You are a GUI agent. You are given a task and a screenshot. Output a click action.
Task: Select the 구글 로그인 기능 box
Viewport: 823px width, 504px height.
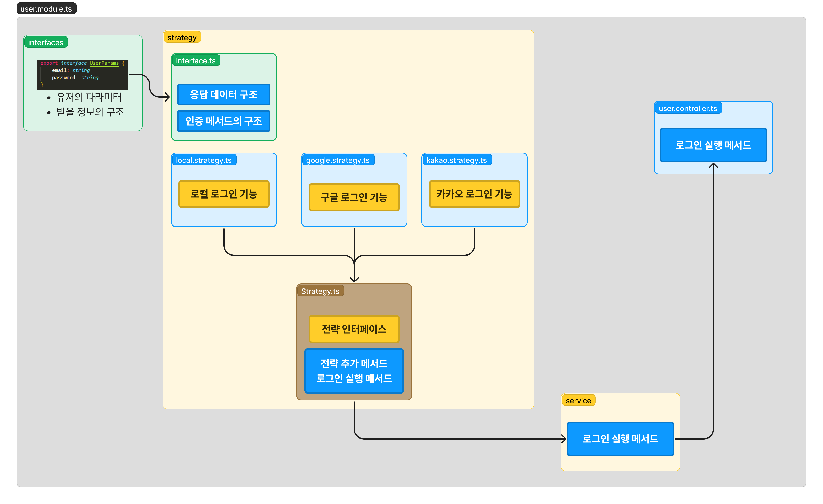tap(354, 197)
